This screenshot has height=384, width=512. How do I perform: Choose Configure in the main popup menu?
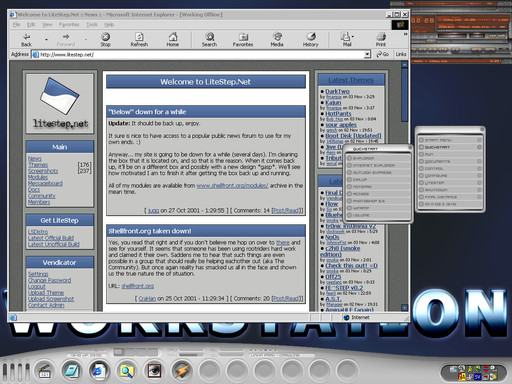(450, 176)
